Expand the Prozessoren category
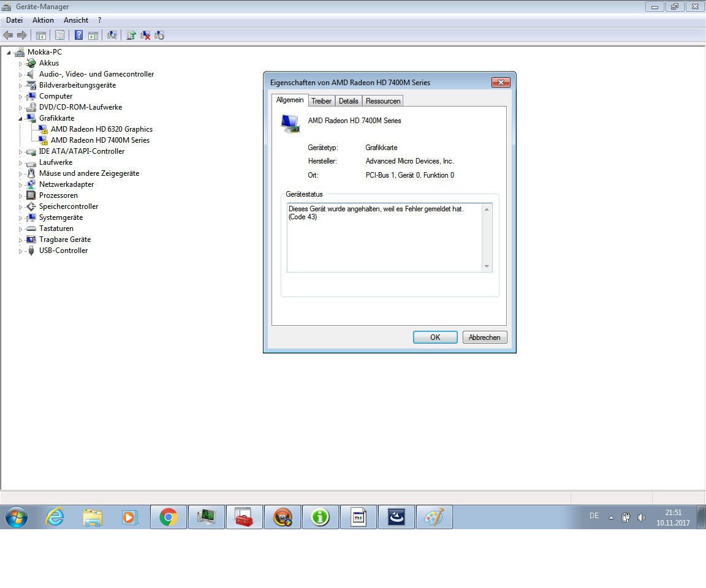 [20, 196]
